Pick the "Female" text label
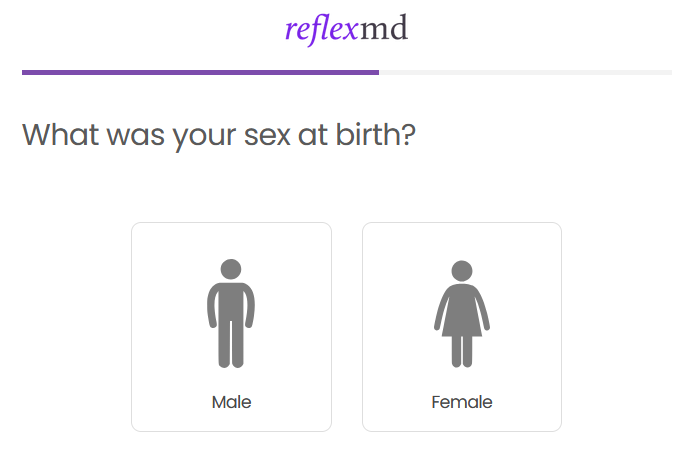The image size is (686, 458). coord(462,403)
